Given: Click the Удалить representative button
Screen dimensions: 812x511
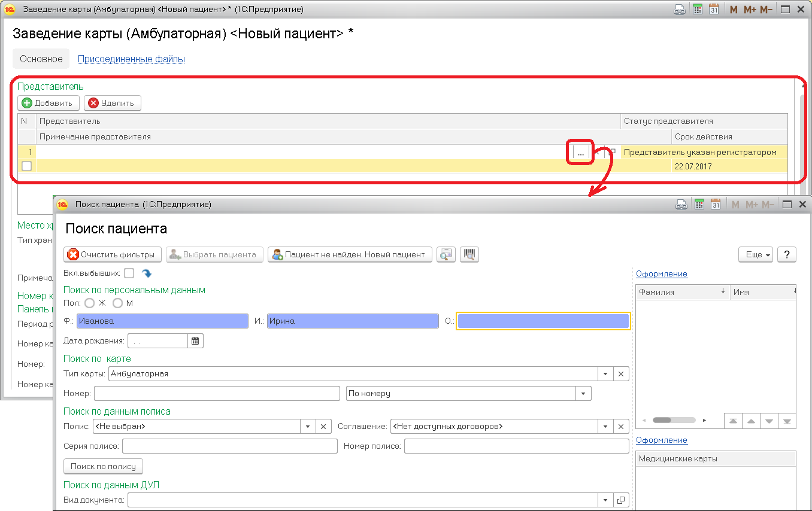Looking at the screenshot, I should click(112, 103).
